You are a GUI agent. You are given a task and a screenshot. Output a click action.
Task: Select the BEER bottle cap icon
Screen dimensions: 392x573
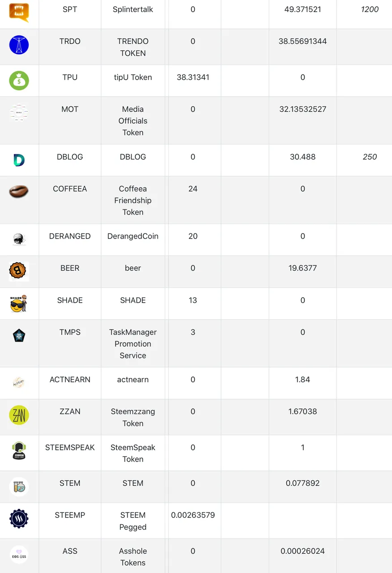[x=19, y=271]
